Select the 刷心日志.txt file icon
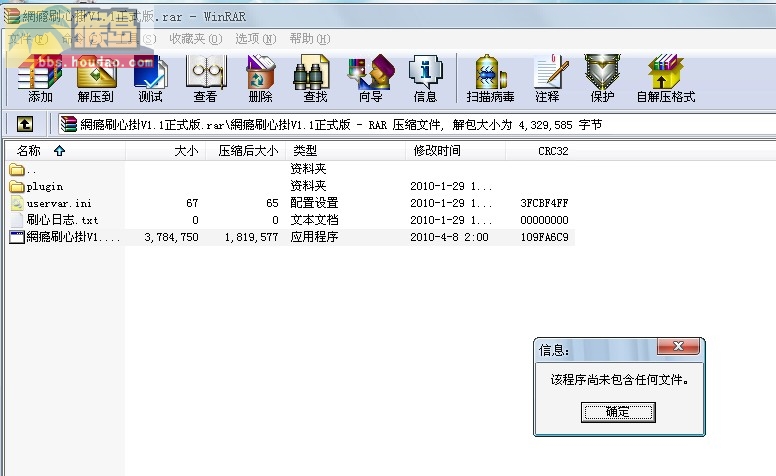 (17, 220)
